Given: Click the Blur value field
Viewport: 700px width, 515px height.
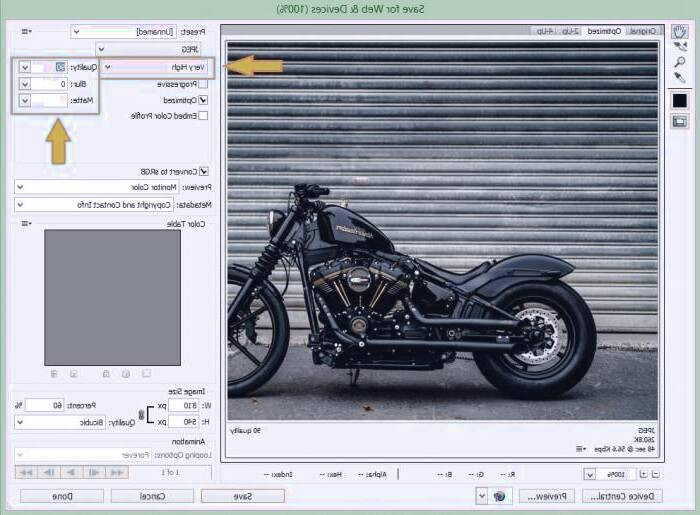Looking at the screenshot, I should point(49,84).
